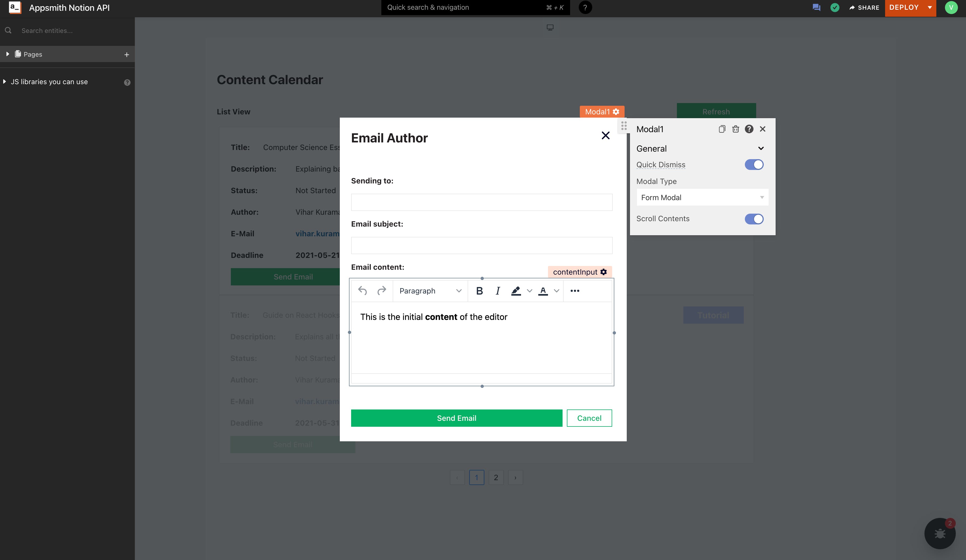Click the green Send Email button in the modal
Screen dimensions: 966x560
point(456,418)
